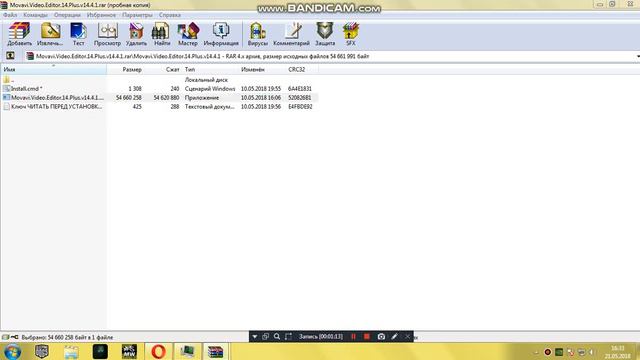Viewport: 640px width, 360px height.
Task: Launch the Мастер (Wizard) tool
Action: 187,34
